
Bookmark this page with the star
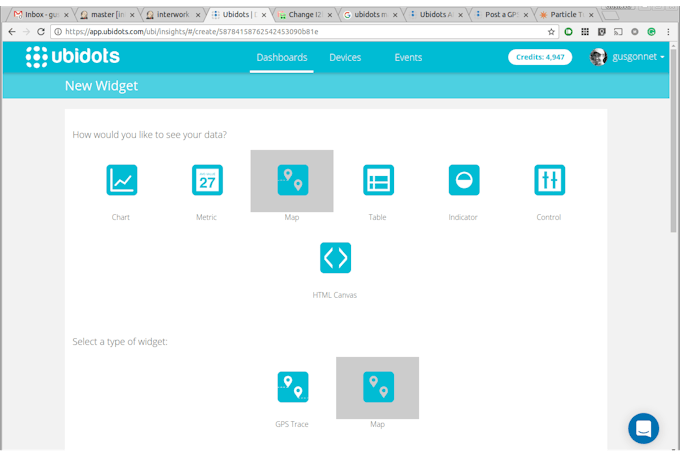click(x=551, y=32)
